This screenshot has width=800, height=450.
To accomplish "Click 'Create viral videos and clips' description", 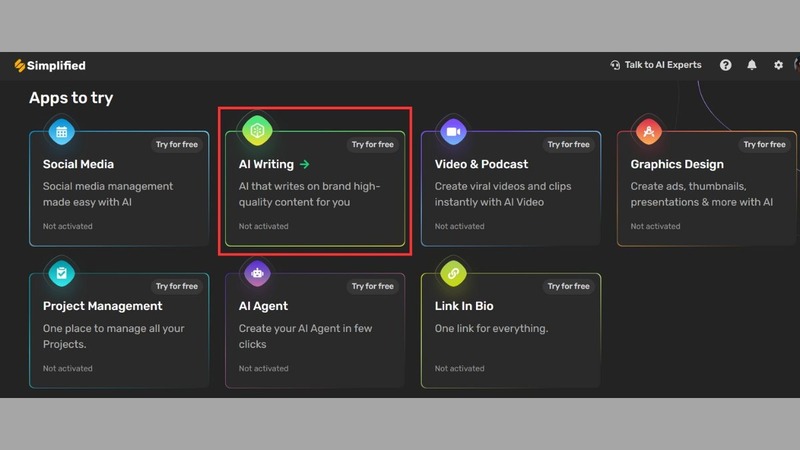I will pos(503,194).
